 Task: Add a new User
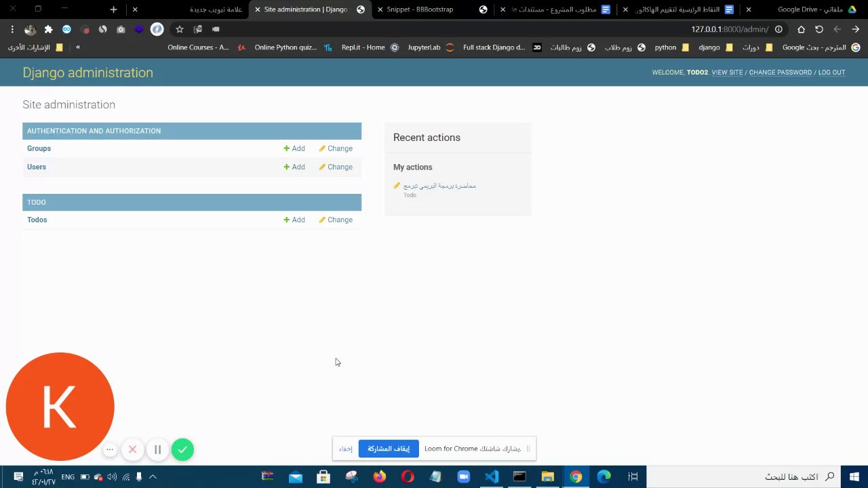294,167
